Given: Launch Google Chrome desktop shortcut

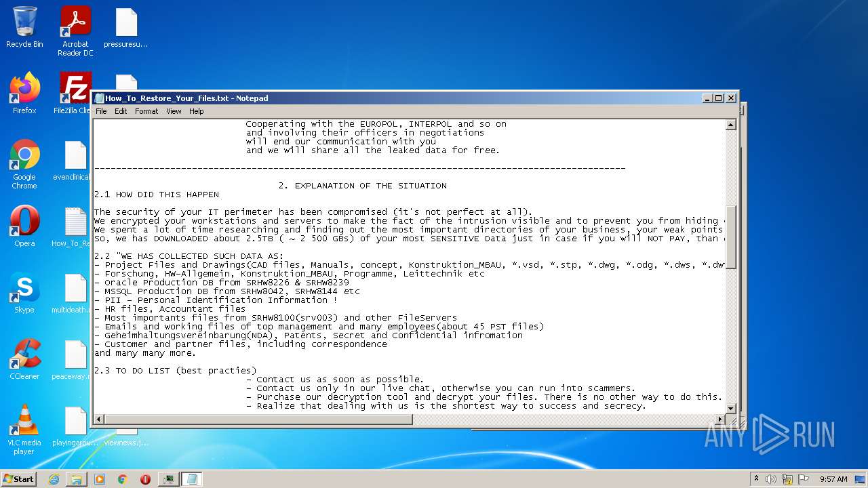Looking at the screenshot, I should pyautogui.click(x=24, y=164).
